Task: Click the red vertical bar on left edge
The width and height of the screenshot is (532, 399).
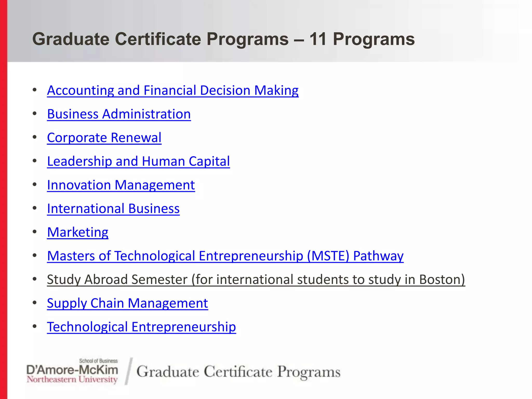Action: click(x=4, y=199)
